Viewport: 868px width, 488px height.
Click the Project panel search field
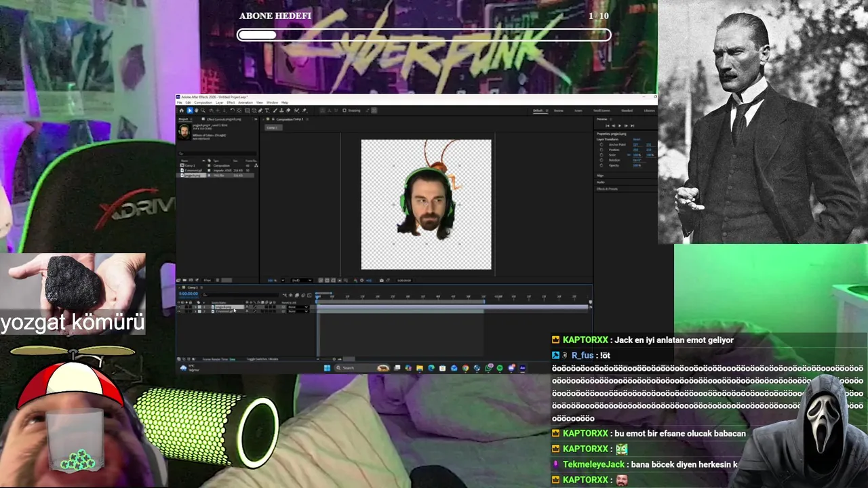(x=217, y=153)
